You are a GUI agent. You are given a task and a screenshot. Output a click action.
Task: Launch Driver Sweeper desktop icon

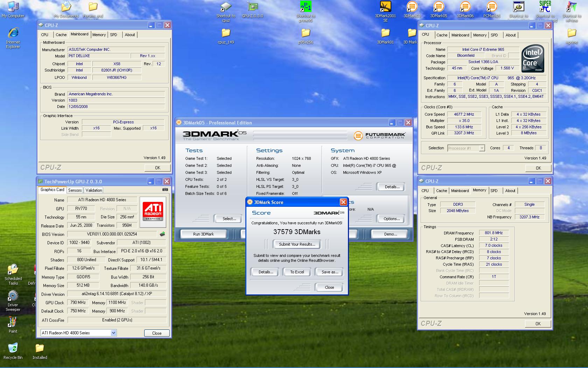coord(13,301)
